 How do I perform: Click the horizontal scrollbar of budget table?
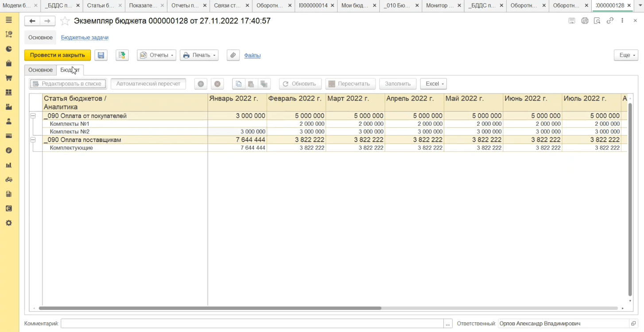210,308
